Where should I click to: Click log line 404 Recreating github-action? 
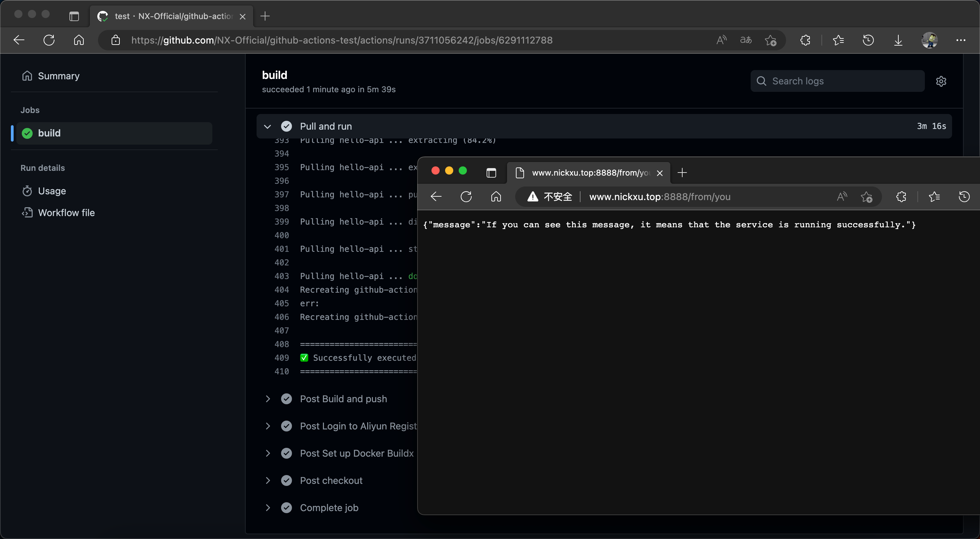pyautogui.click(x=358, y=290)
